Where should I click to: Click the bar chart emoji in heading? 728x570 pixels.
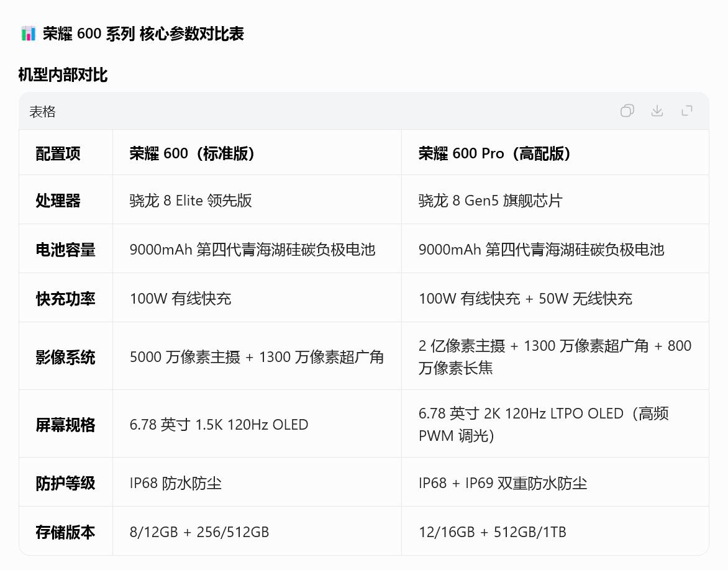click(x=29, y=34)
